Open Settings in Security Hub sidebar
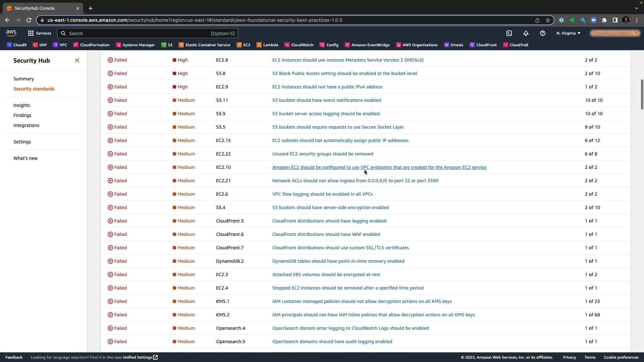 tap(22, 142)
